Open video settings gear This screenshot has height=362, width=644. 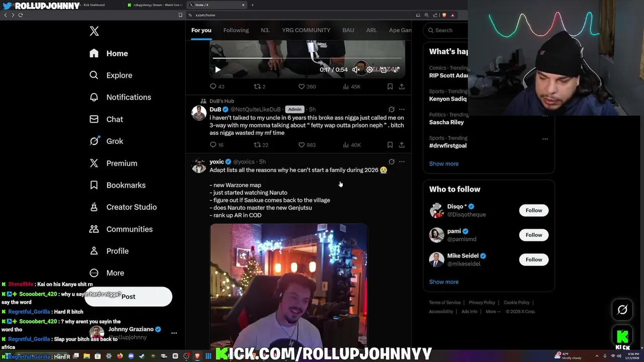point(370,70)
